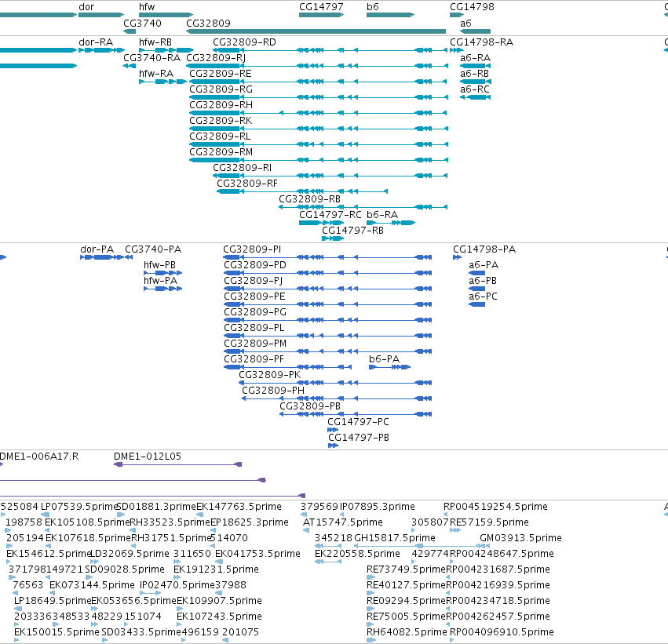Open the CG14797 gene label
Image resolution: width=668 pixels, height=644 pixels.
click(x=321, y=7)
